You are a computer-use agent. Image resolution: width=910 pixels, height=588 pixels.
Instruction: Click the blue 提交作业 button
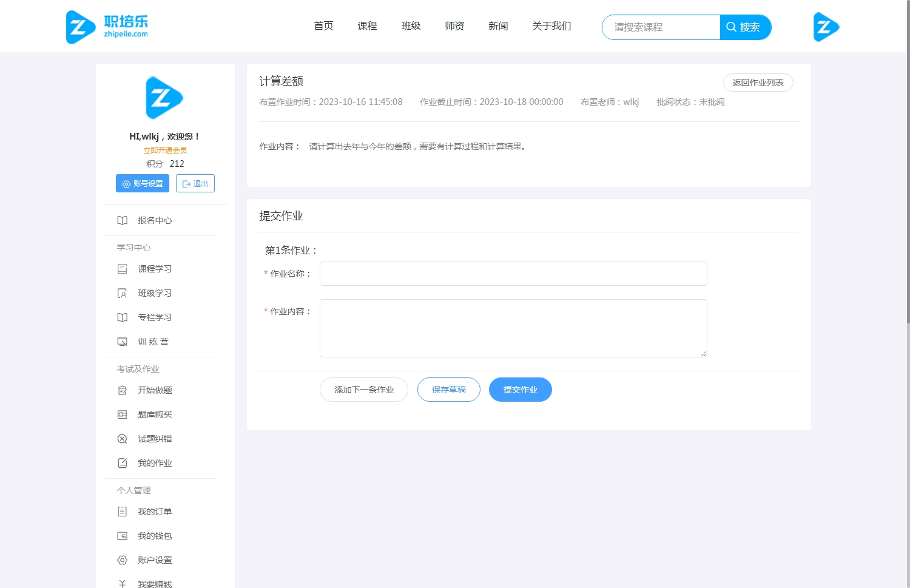tap(520, 390)
